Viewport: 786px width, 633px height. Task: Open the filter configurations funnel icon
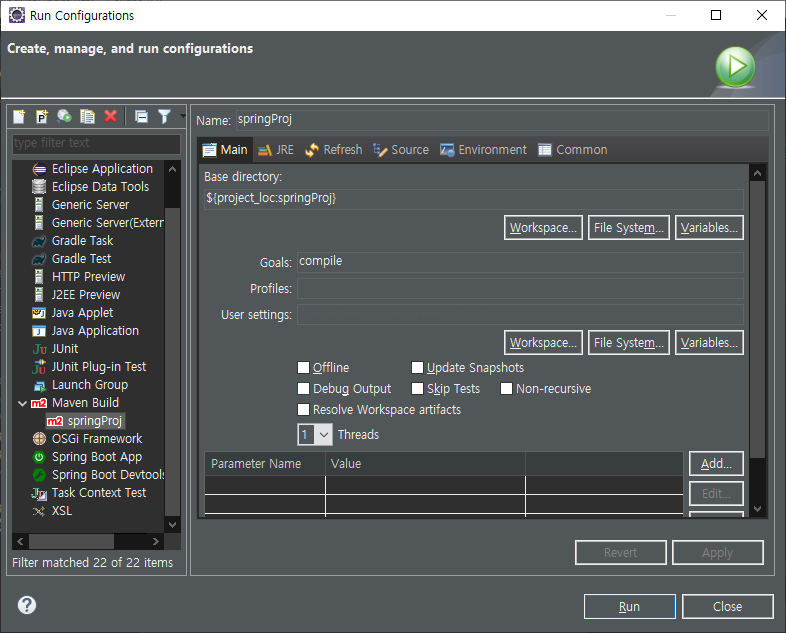(x=164, y=117)
